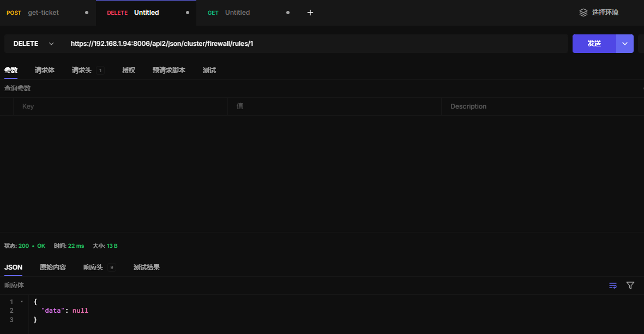The width and height of the screenshot is (644, 334).
Task: Click the filter icon in response panel
Action: coord(630,285)
